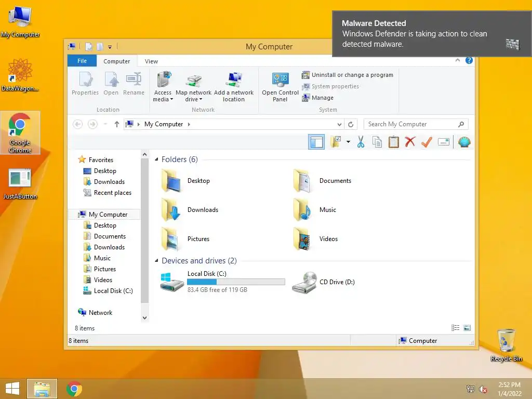Expand the address bar history dropdown
This screenshot has height=399, width=532.
tap(339, 124)
